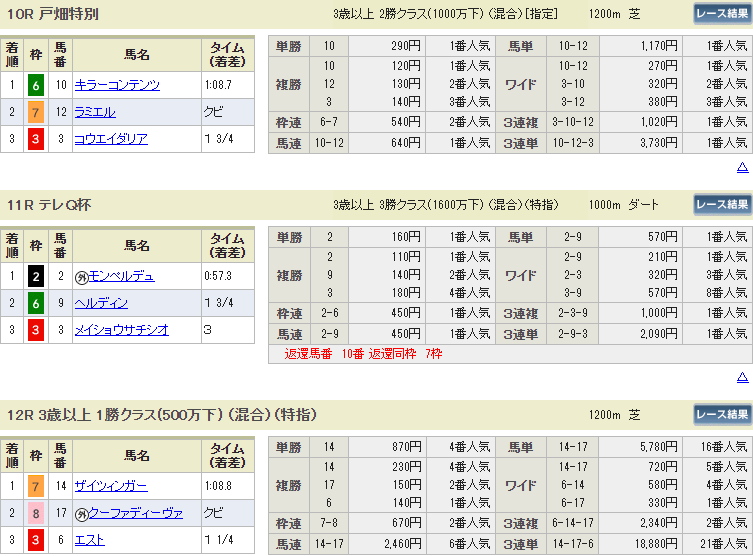Open race results for 11R テレQ杯
This screenshot has height=556, width=753.
(722, 205)
